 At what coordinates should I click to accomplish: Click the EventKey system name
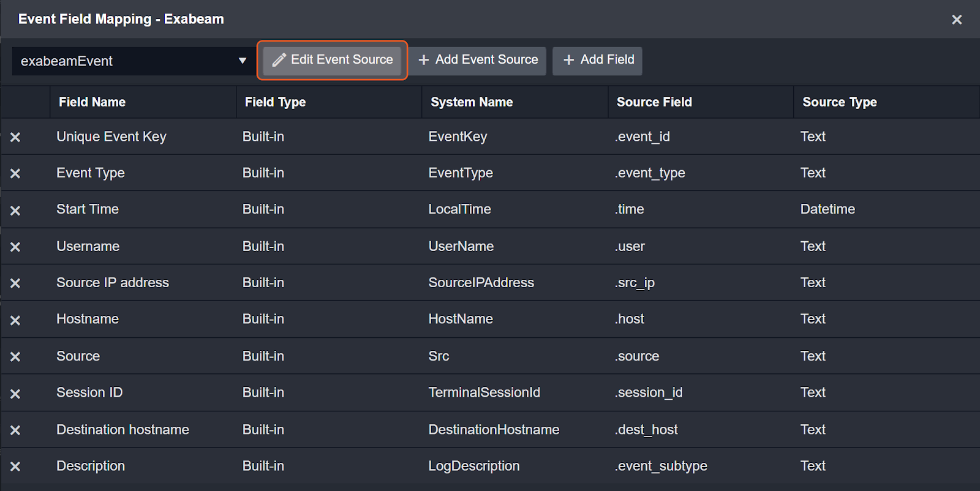coord(458,137)
